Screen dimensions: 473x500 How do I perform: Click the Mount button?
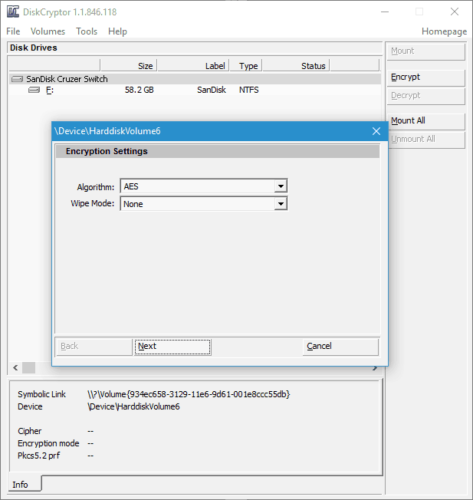point(426,51)
